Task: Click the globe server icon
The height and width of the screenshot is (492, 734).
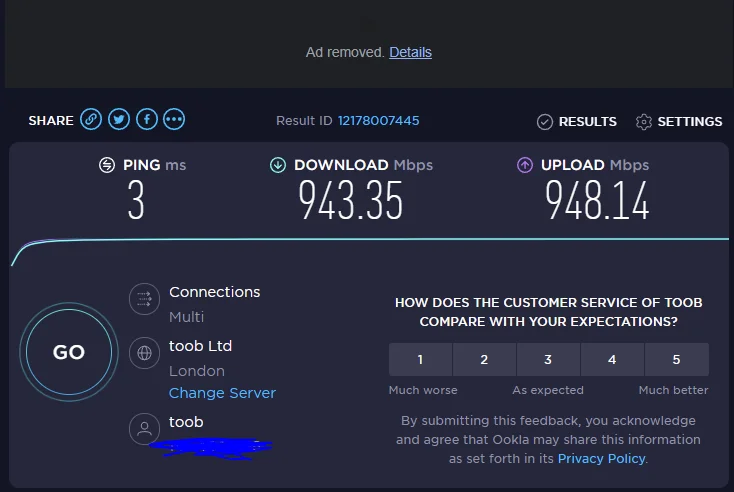Action: (145, 352)
